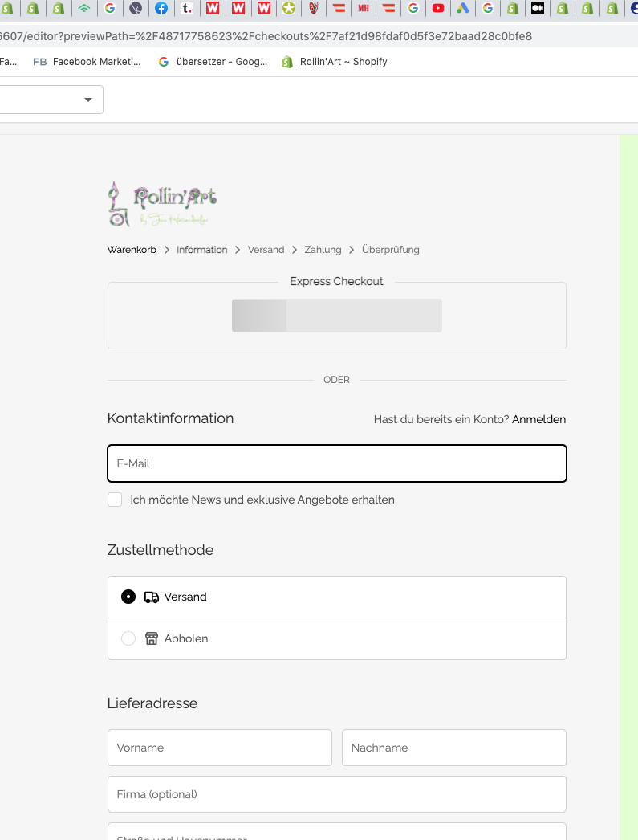
Task: Switch to the MH browser tab
Action: [x=364, y=9]
